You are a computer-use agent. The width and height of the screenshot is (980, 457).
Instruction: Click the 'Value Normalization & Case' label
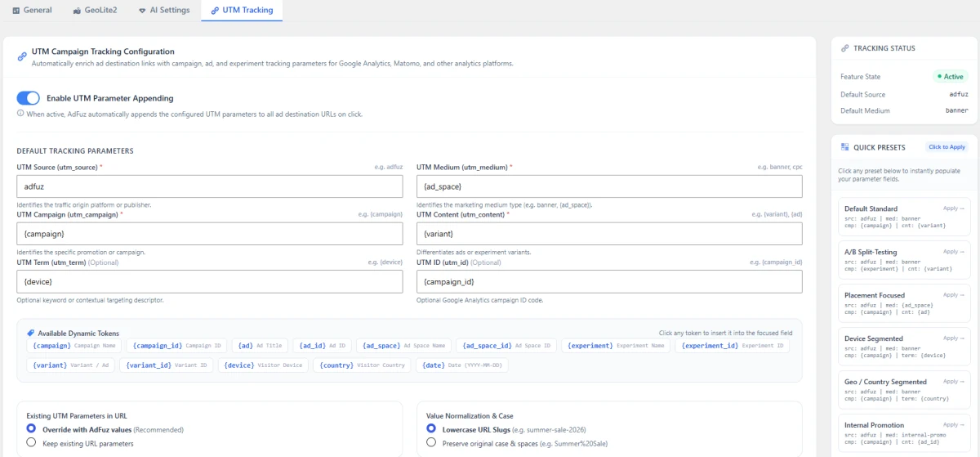tap(470, 416)
